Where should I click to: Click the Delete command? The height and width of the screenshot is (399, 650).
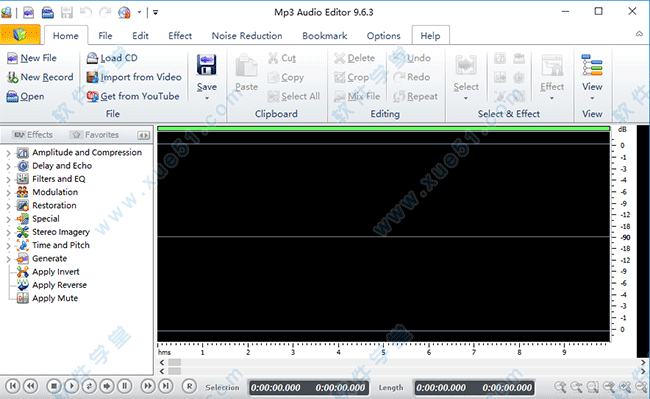pos(354,58)
